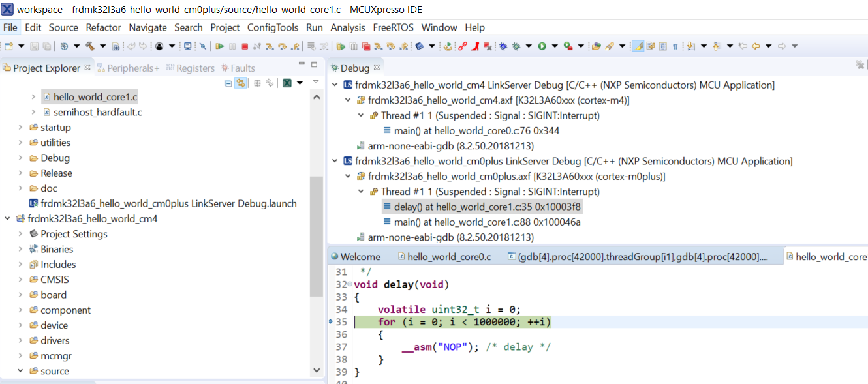
Task: Click the profile circle toolbar icon
Action: tap(159, 46)
